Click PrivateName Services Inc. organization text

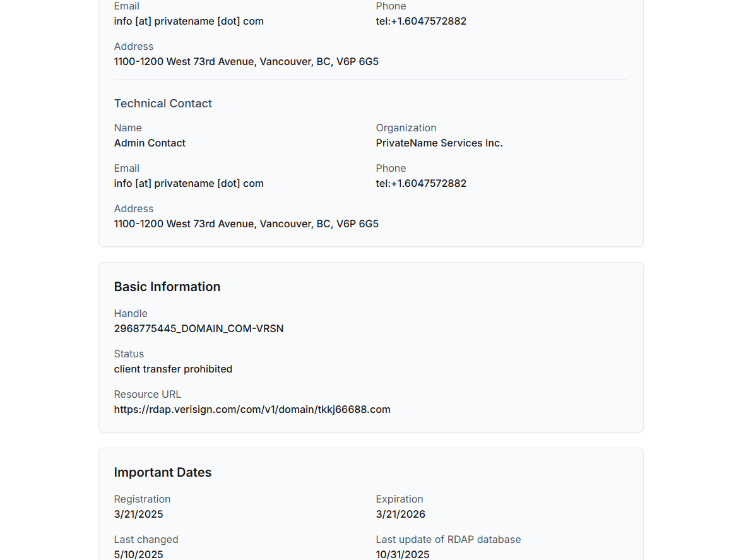tap(439, 143)
